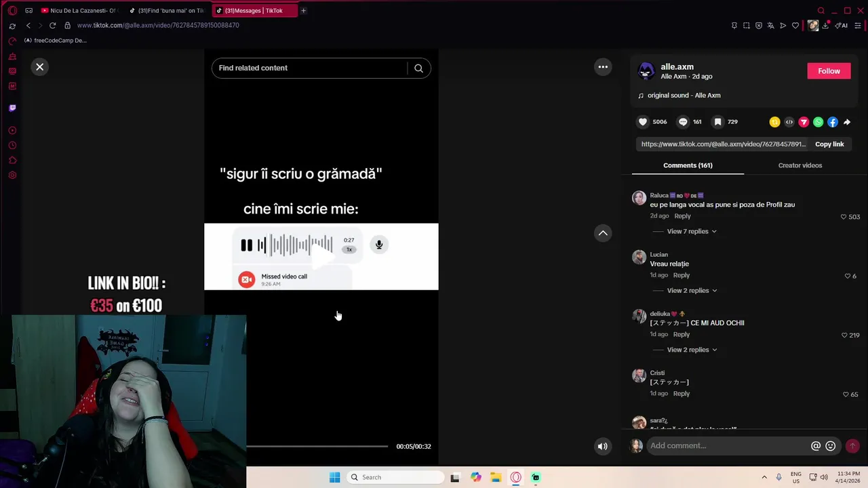This screenshot has height=488, width=868.
Task: Open alle.axm profile avatar
Action: click(646, 70)
